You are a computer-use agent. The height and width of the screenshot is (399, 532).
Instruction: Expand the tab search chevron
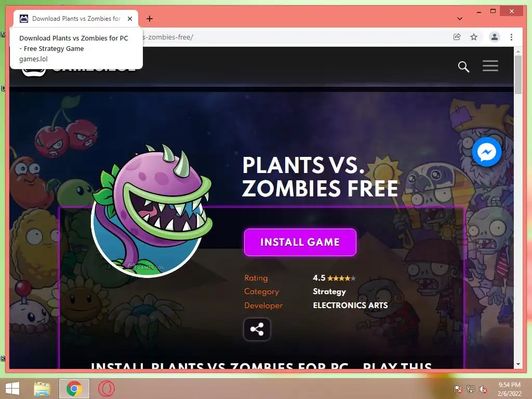pos(460,19)
